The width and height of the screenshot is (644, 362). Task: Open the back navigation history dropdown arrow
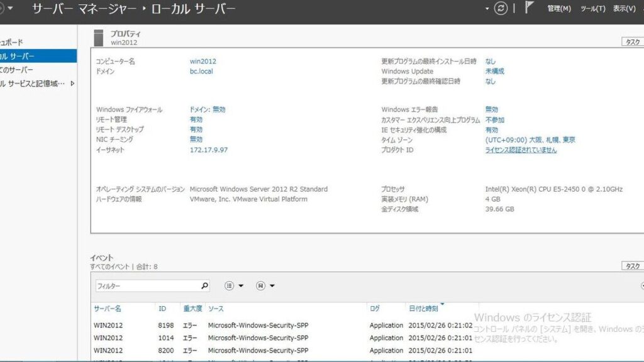point(10,8)
